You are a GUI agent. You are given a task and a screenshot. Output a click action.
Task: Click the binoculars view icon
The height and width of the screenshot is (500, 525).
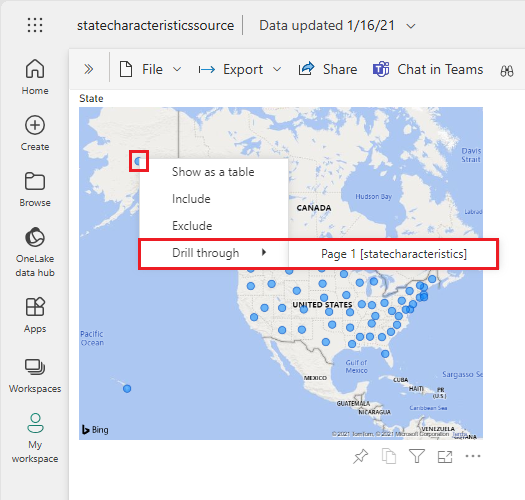coord(507,71)
